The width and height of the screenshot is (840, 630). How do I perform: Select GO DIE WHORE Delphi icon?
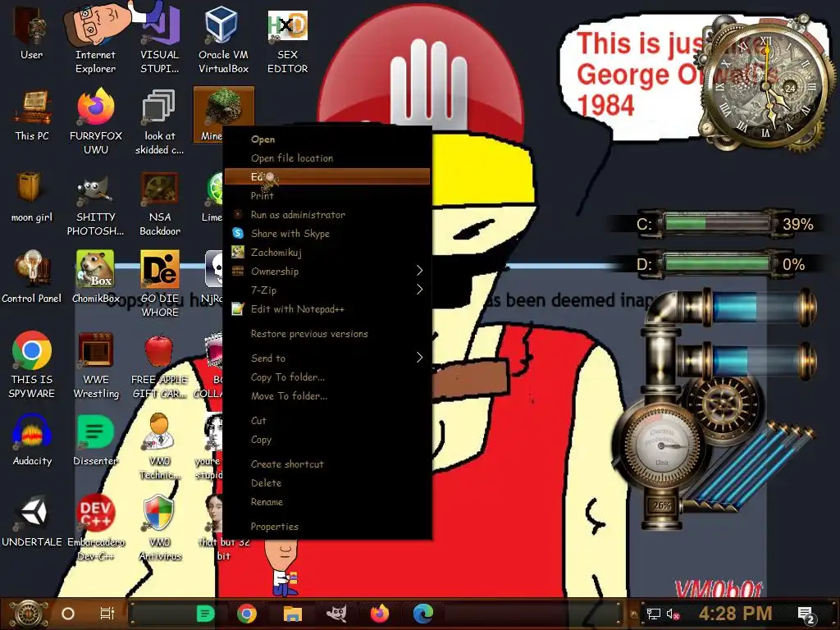pos(160,283)
